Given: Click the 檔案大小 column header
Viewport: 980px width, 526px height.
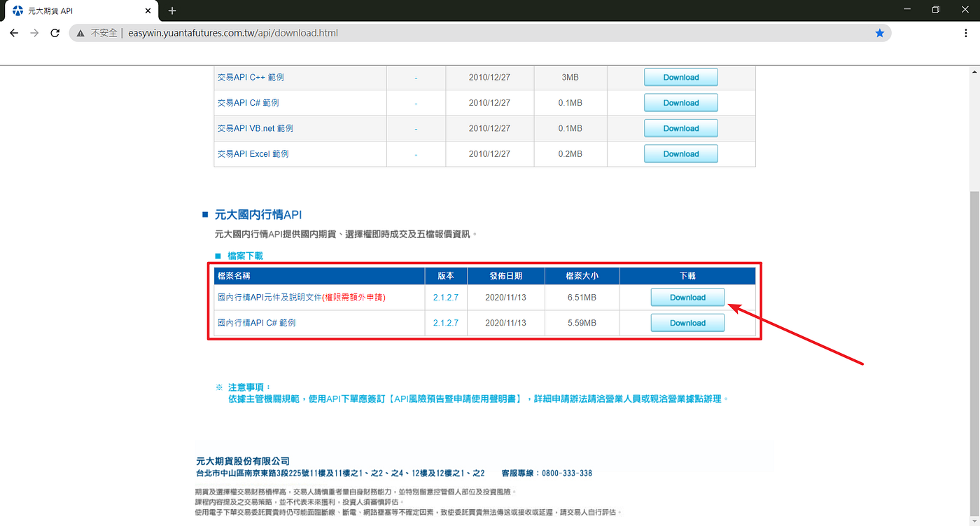Looking at the screenshot, I should tap(582, 276).
